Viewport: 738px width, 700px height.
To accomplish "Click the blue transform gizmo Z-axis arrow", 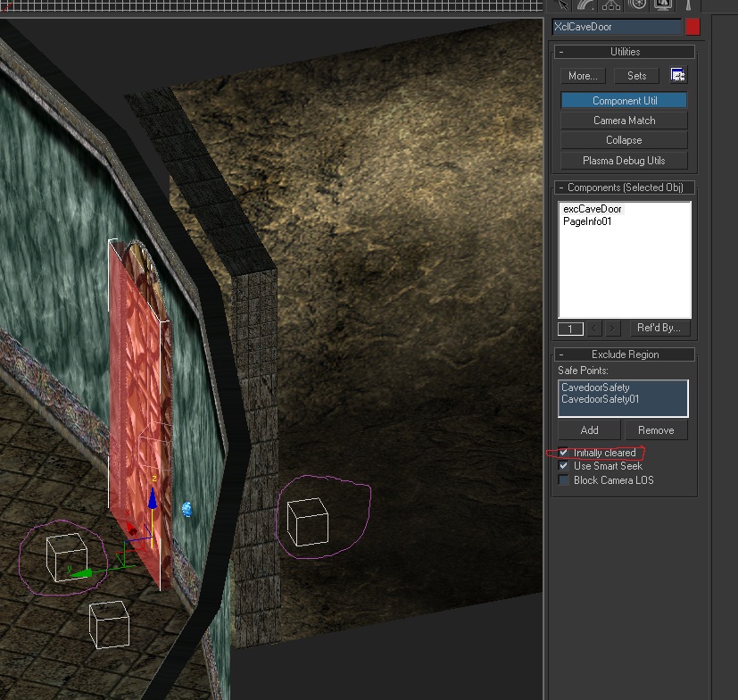I will (x=152, y=498).
